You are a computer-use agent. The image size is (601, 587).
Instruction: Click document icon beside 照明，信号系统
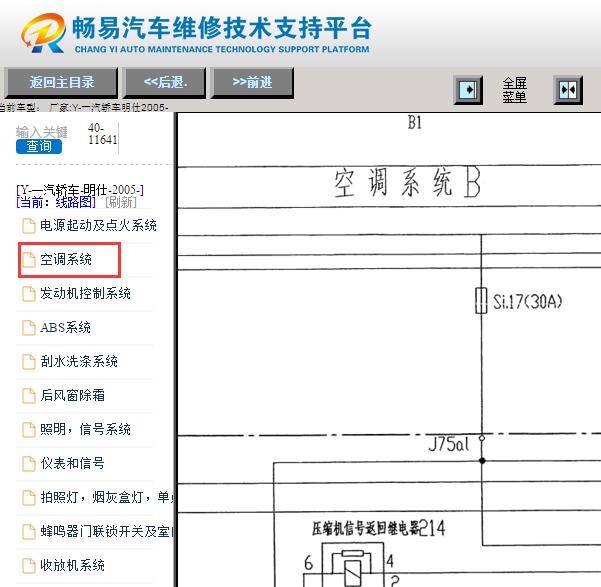[29, 429]
